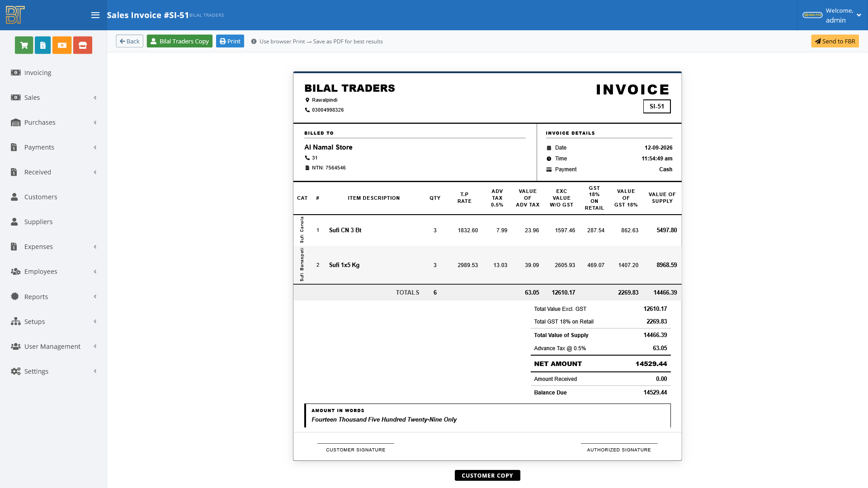868x488 pixels.
Task: Expand the Sales submenu chevron
Action: 95,98
